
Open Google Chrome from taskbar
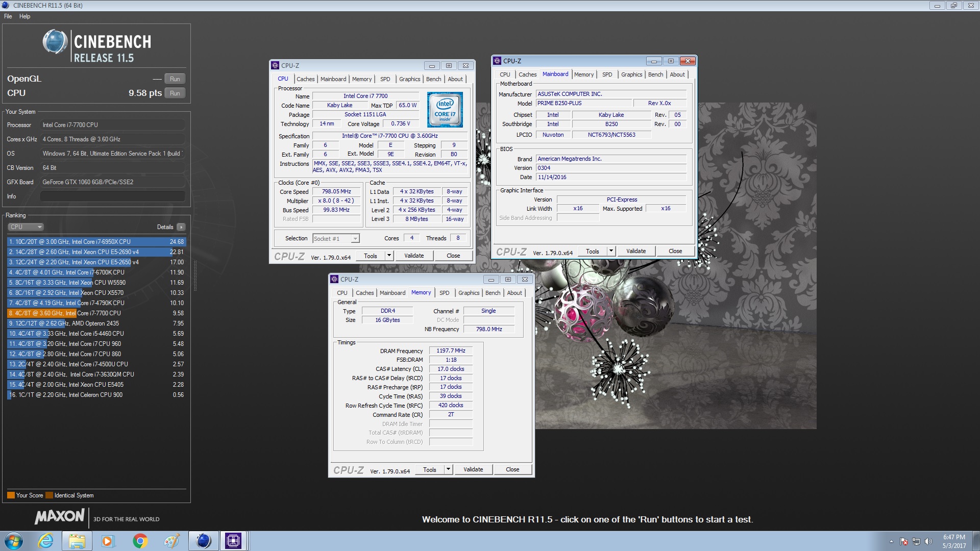[139, 541]
